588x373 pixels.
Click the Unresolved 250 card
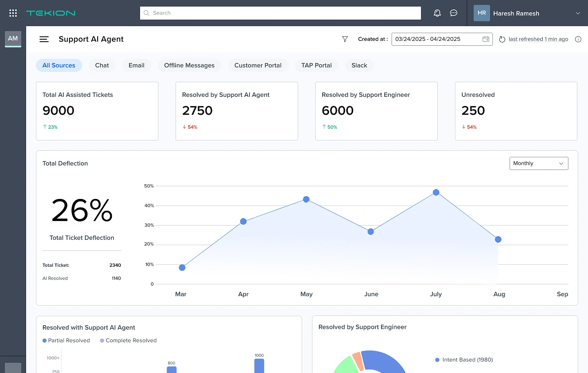click(x=516, y=111)
